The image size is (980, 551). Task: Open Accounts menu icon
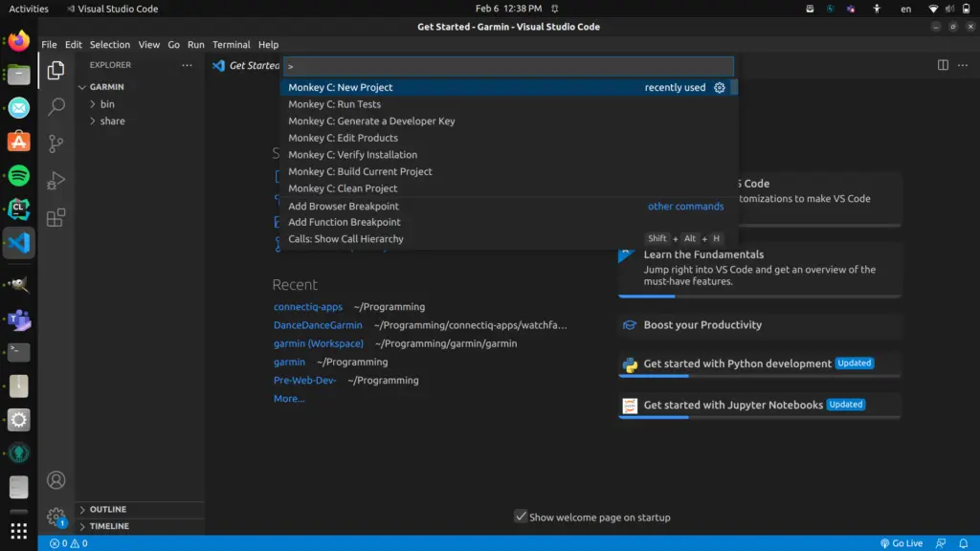point(56,480)
